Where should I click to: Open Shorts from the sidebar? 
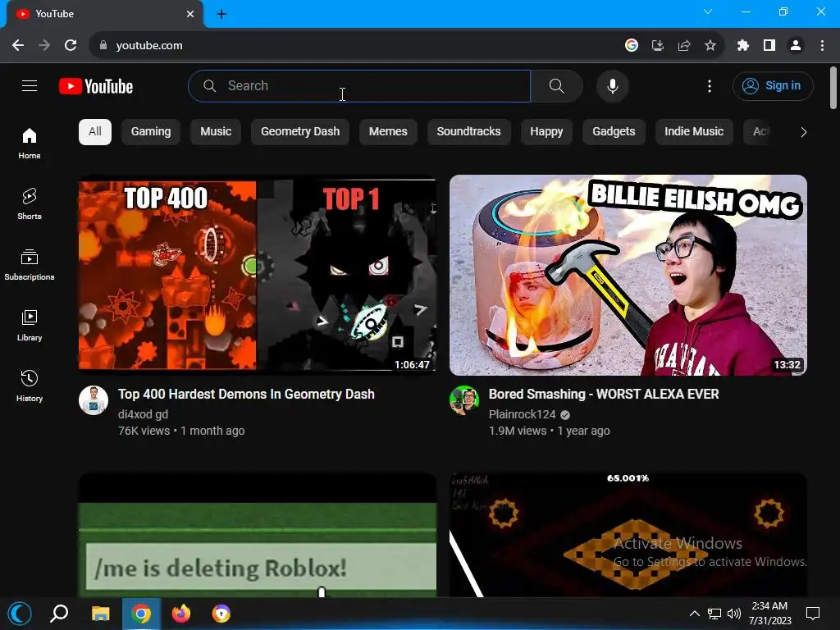[x=30, y=204]
